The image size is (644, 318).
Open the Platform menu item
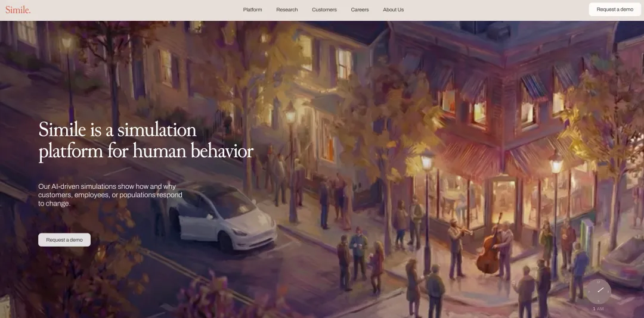tap(253, 10)
